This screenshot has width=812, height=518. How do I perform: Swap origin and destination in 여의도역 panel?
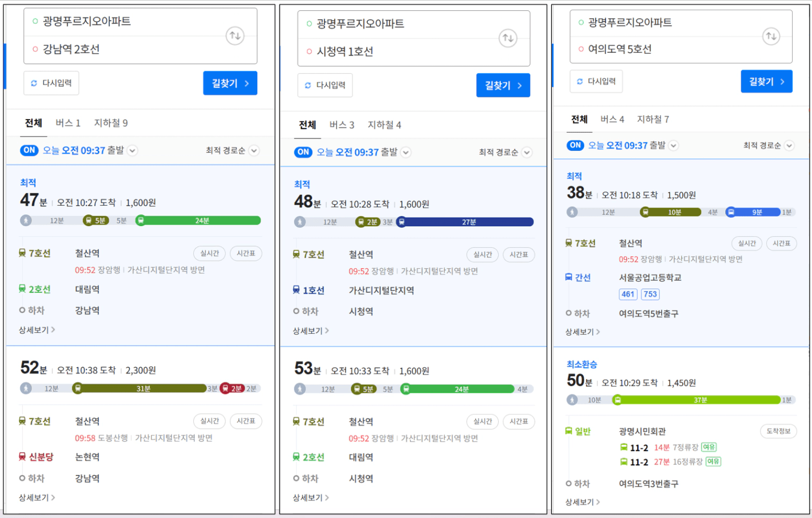(x=771, y=36)
